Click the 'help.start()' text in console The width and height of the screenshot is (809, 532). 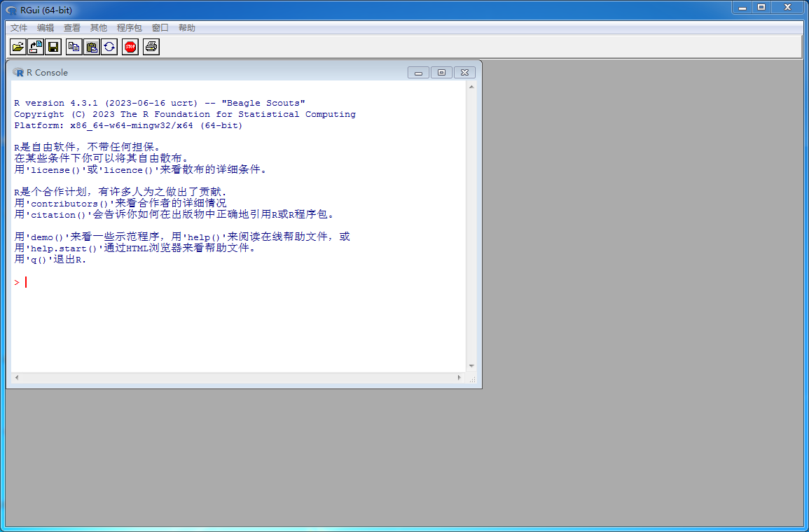(64, 248)
